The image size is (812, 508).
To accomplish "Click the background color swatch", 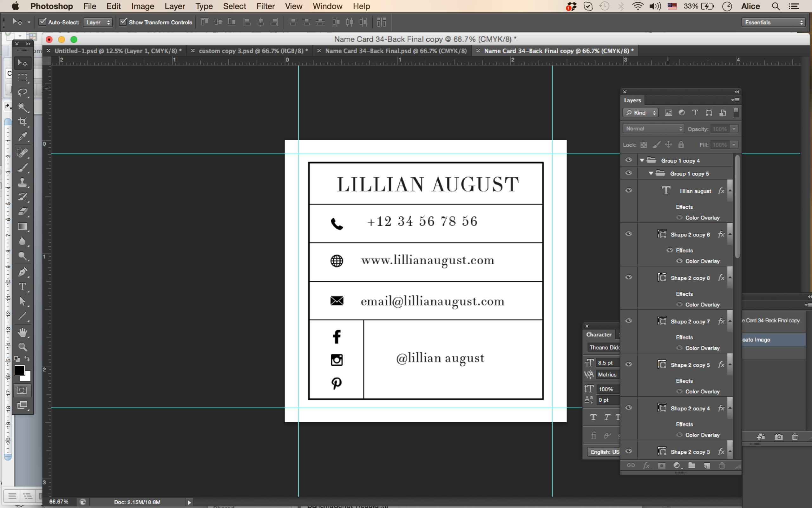I will point(27,377).
